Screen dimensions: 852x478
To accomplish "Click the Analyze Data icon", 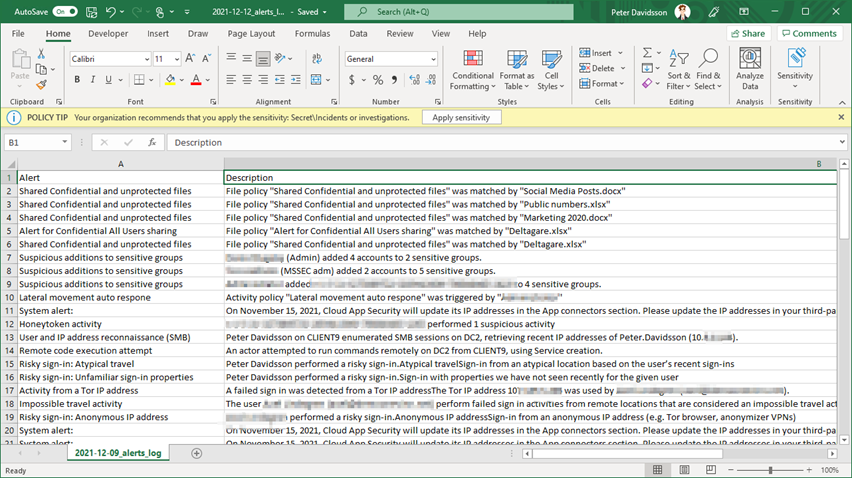I will point(750,67).
